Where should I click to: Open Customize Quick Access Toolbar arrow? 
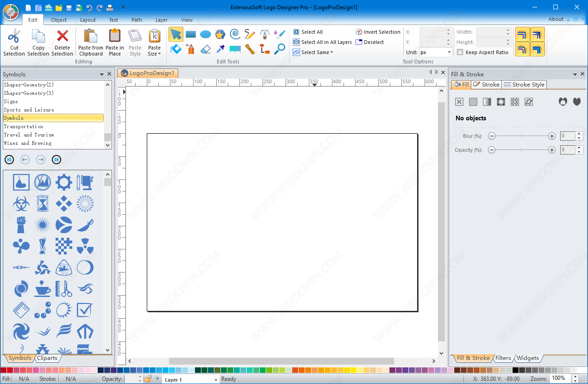coord(123,7)
